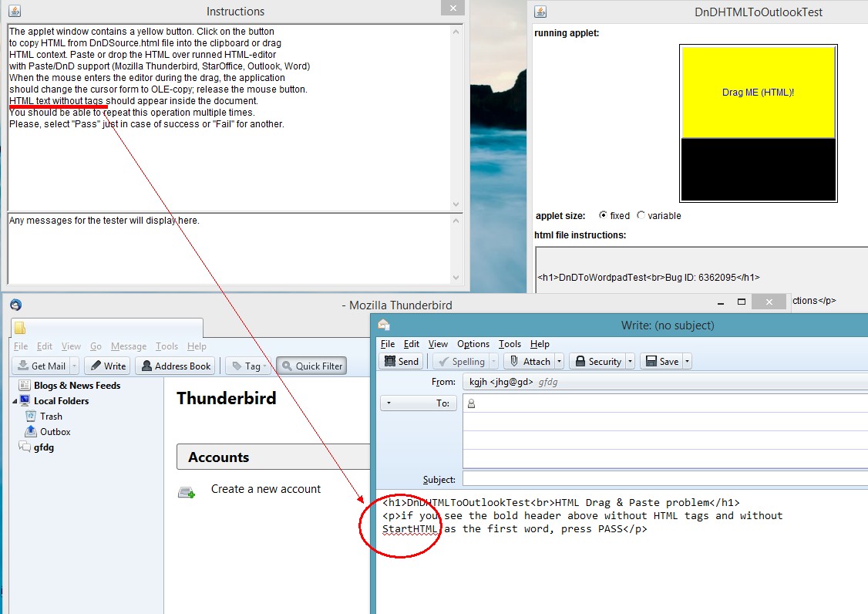
Task: Select the Trash folder in folder tree
Action: 51,417
